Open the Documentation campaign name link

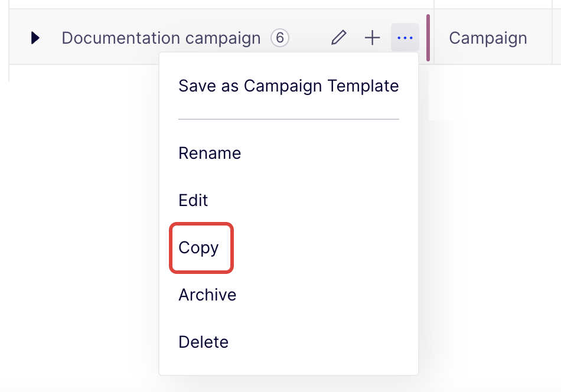(x=161, y=38)
